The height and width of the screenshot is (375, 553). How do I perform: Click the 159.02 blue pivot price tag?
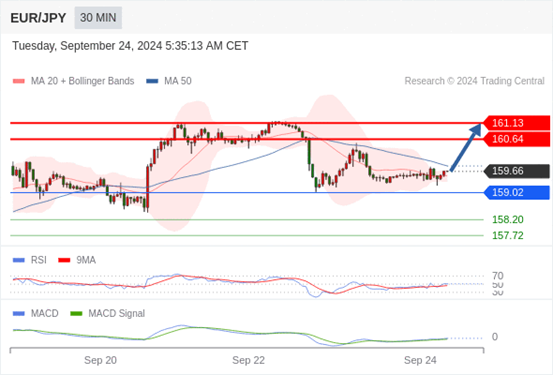coord(516,193)
